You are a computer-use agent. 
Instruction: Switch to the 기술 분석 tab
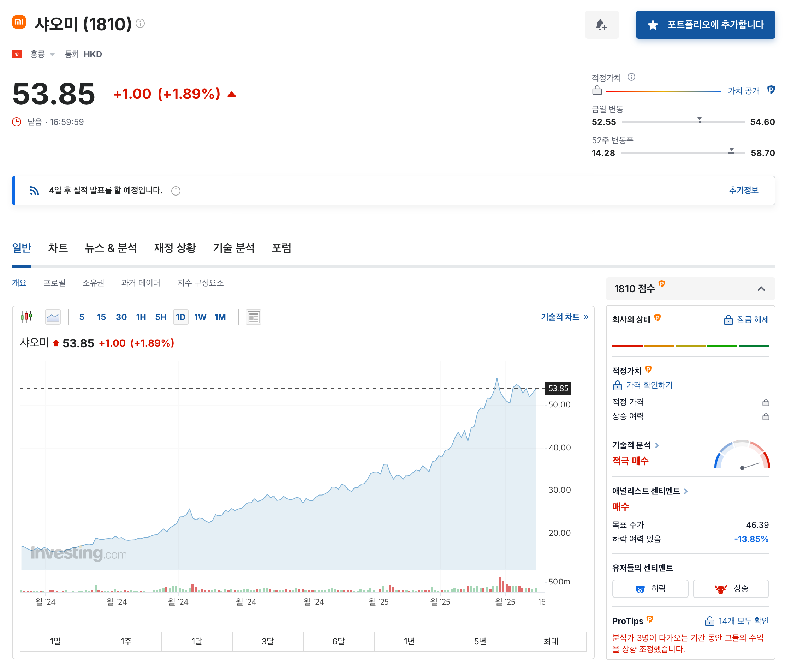(234, 248)
